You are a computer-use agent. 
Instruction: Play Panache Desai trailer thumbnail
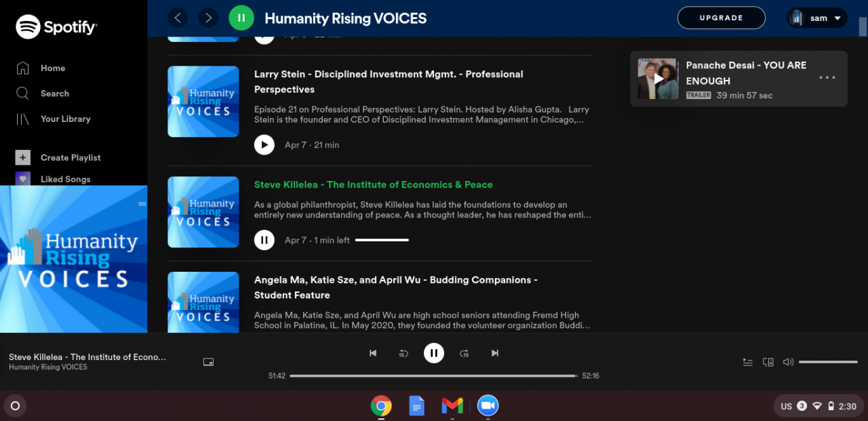(658, 79)
